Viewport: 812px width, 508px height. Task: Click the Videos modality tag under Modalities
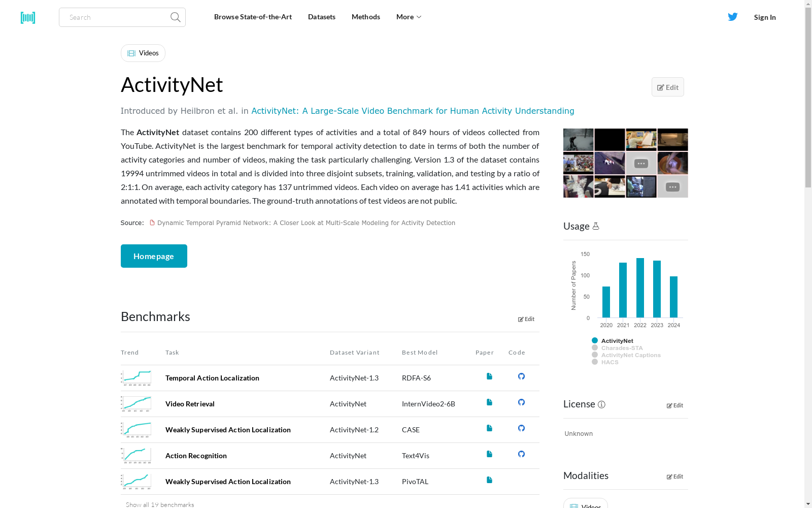tap(586, 504)
